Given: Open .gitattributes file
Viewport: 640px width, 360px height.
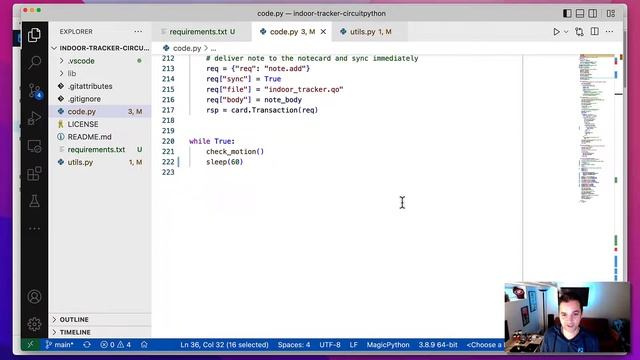Looking at the screenshot, I should click(100, 86).
